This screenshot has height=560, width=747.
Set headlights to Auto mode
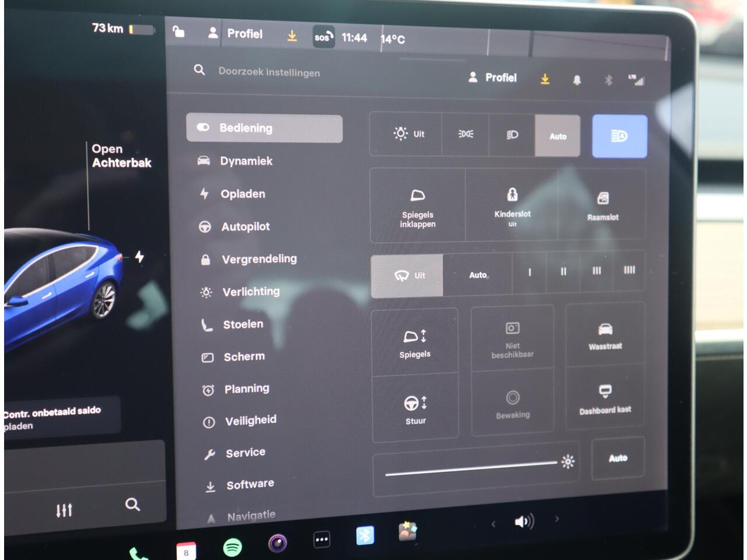(x=557, y=136)
